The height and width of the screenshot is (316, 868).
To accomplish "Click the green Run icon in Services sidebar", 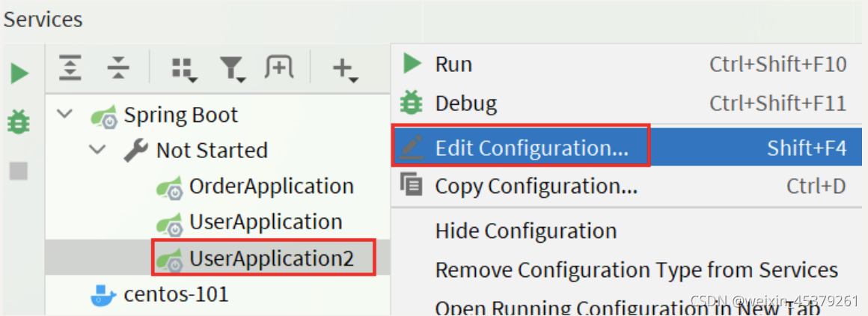I will pyautogui.click(x=20, y=73).
